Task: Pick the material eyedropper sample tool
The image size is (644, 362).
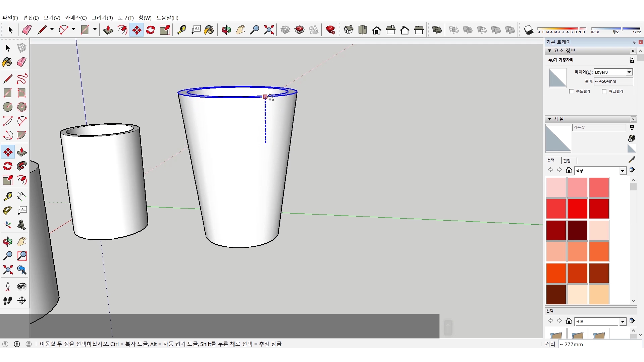Action: 632,160
